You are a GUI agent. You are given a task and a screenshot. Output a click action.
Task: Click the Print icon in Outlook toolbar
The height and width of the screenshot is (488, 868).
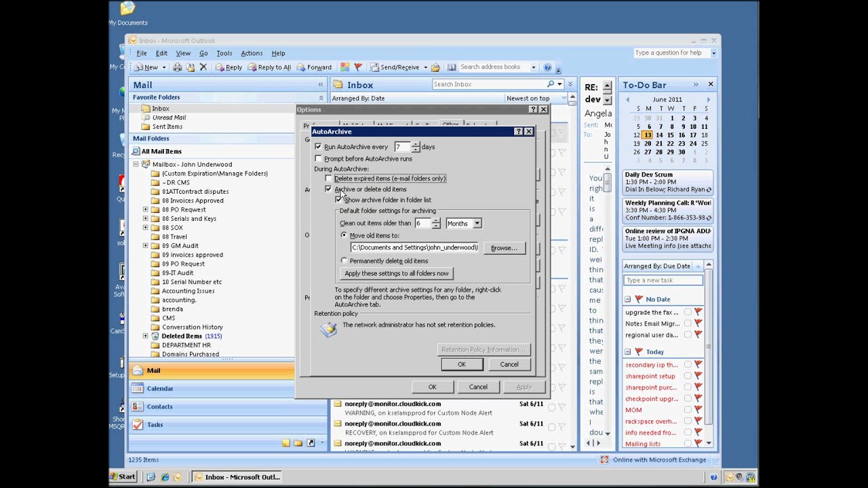click(177, 67)
